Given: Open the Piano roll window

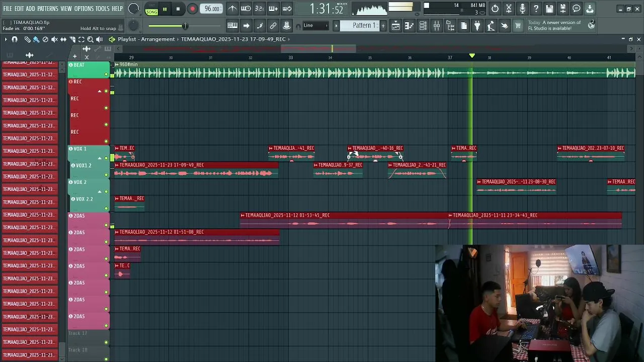Looking at the screenshot, I should point(410,26).
